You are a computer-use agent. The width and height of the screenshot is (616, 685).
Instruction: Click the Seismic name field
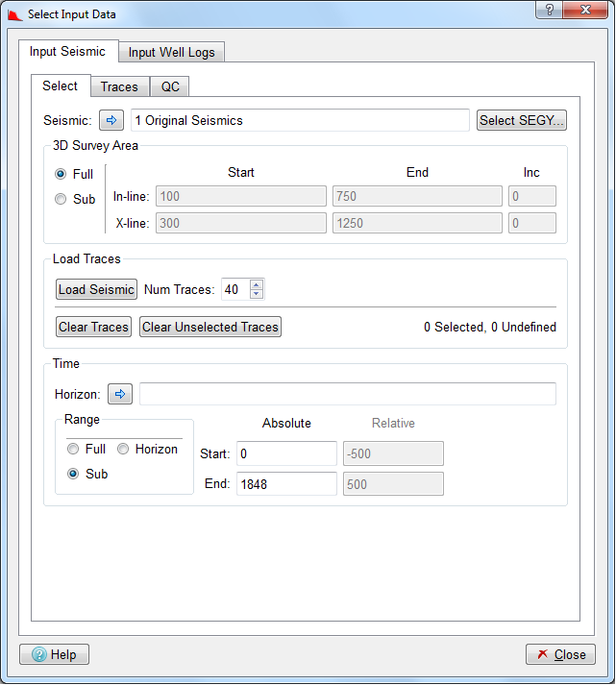tap(300, 120)
